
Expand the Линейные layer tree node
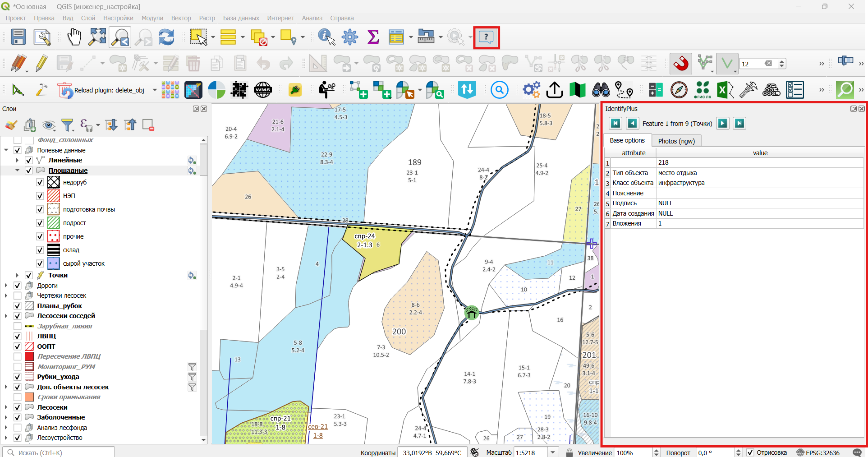pyautogui.click(x=17, y=160)
